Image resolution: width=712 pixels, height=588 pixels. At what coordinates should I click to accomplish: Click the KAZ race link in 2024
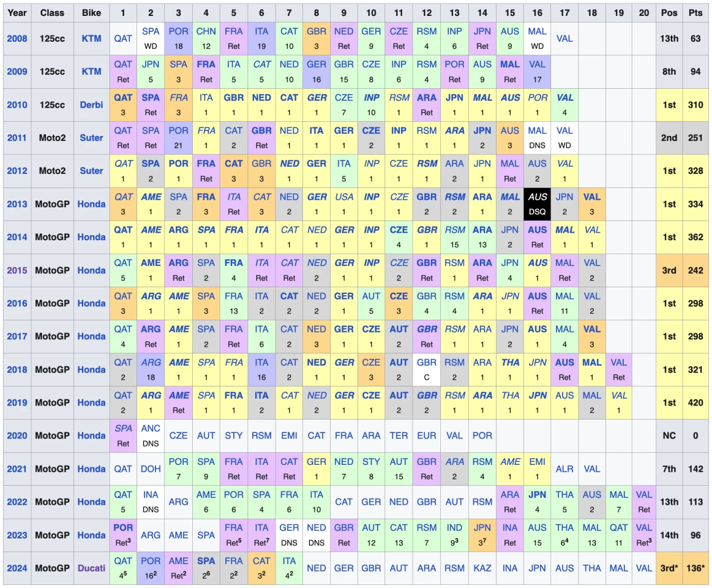tap(482, 568)
